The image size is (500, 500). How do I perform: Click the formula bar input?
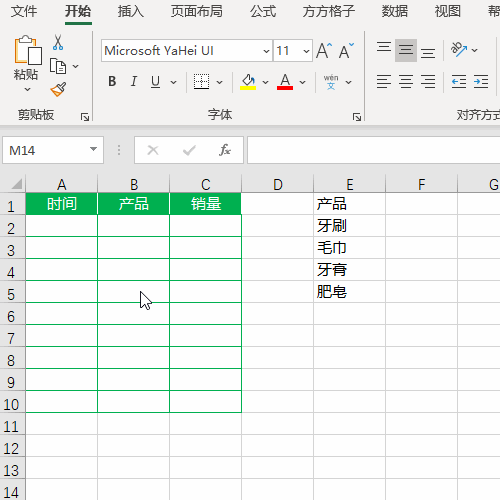point(373,150)
